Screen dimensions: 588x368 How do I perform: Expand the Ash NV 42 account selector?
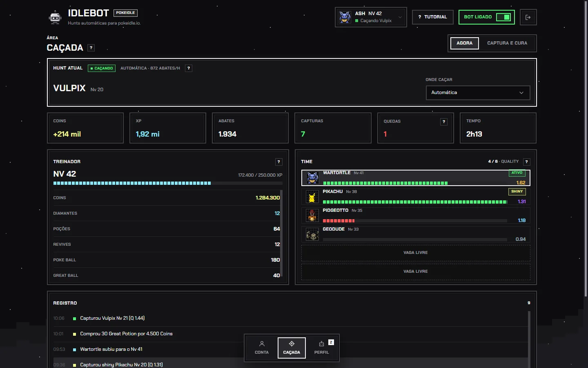click(371, 17)
